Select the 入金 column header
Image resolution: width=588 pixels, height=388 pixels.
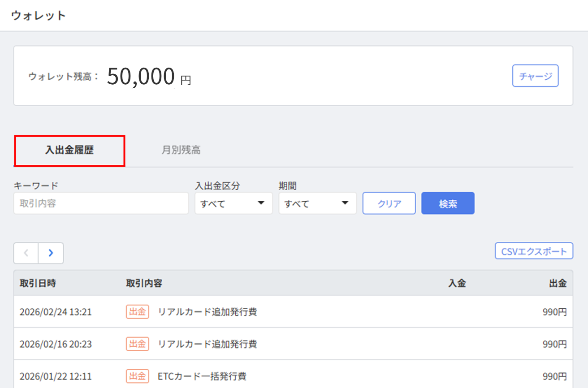[x=457, y=283]
